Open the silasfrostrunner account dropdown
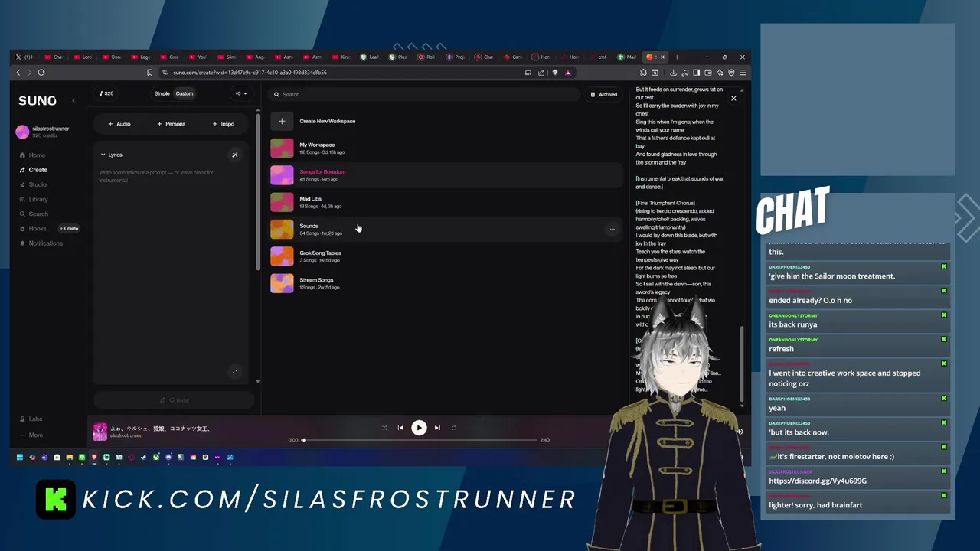The width and height of the screenshot is (980, 551). click(47, 132)
